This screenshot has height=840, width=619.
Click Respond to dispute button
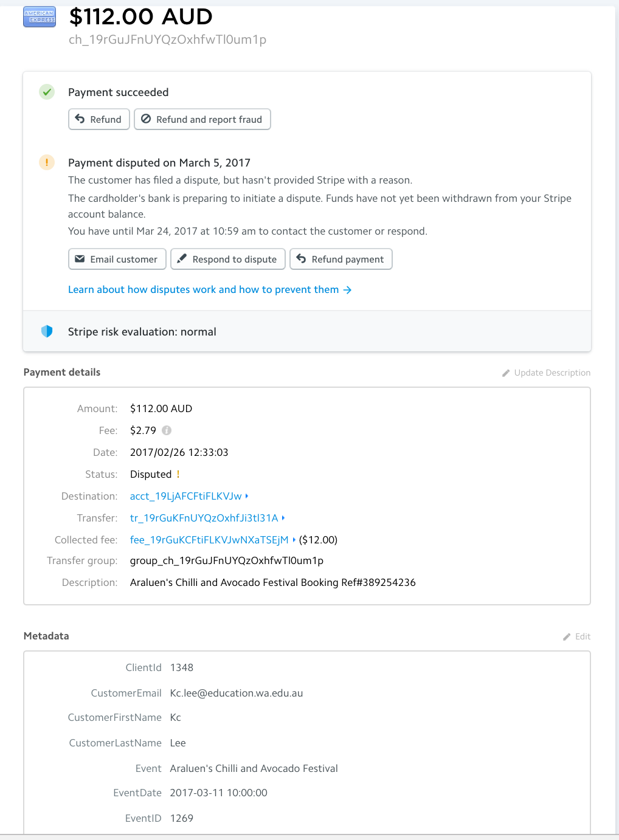pos(227,259)
